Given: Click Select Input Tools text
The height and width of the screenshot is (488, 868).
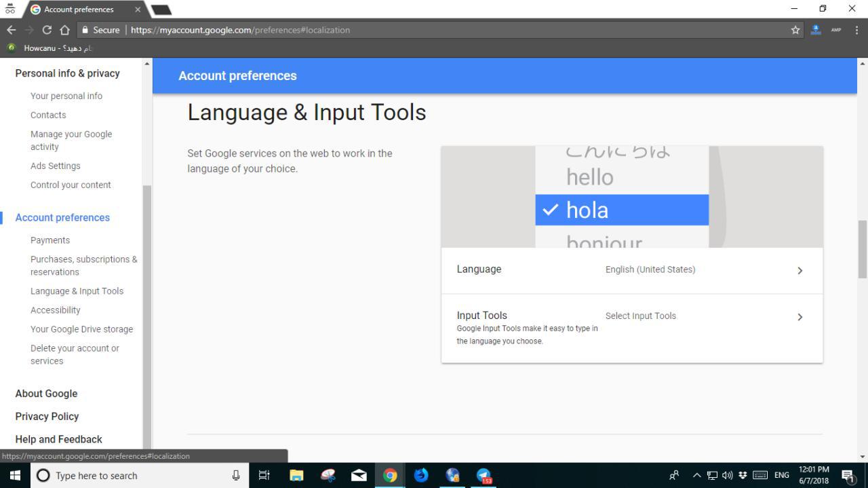Looking at the screenshot, I should (640, 316).
